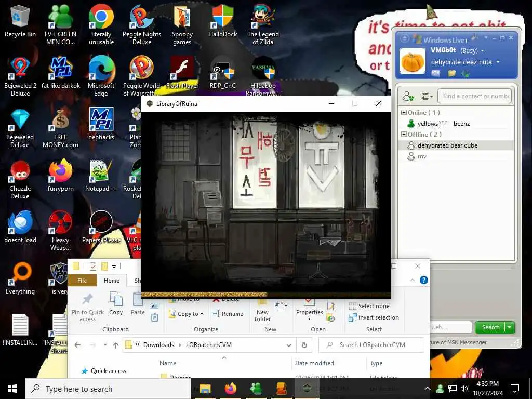532x399 pixels.
Task: Click the Search LORpatcherCVM box
Action: [x=371, y=345]
